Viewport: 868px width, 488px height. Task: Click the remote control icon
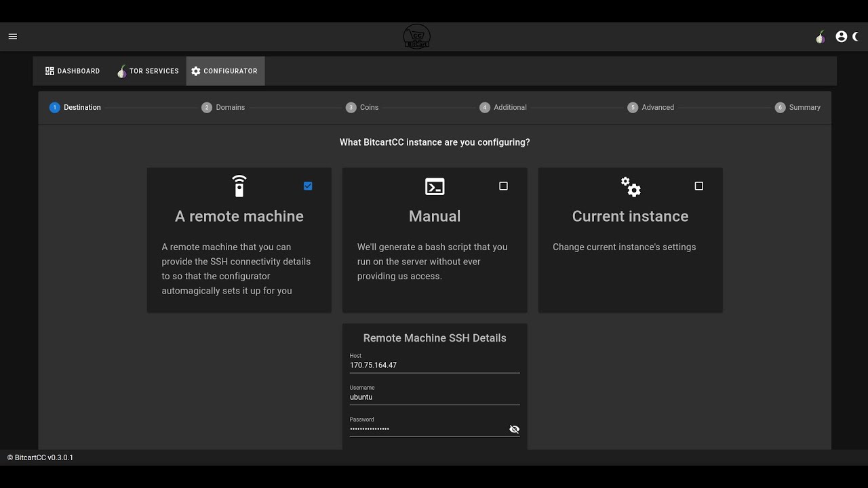(239, 186)
